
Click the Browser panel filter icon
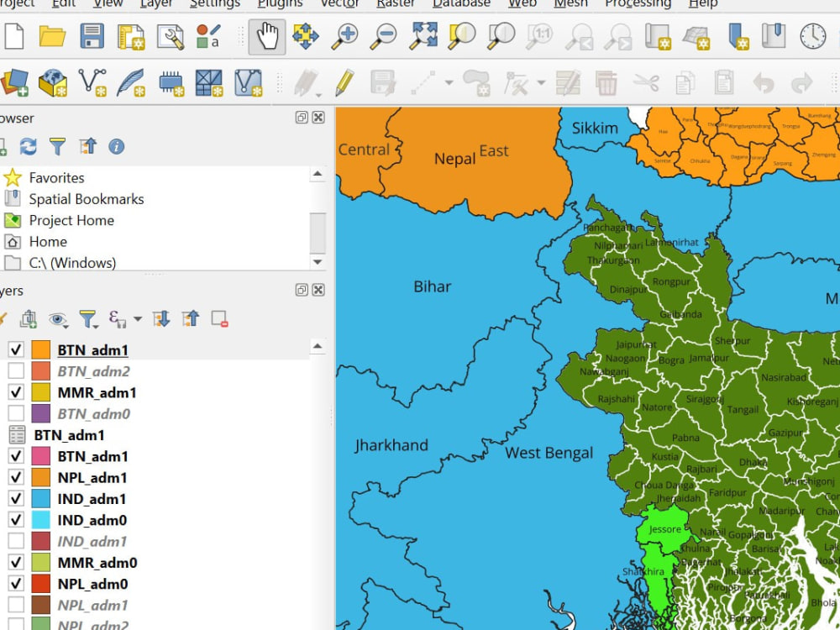click(x=57, y=146)
